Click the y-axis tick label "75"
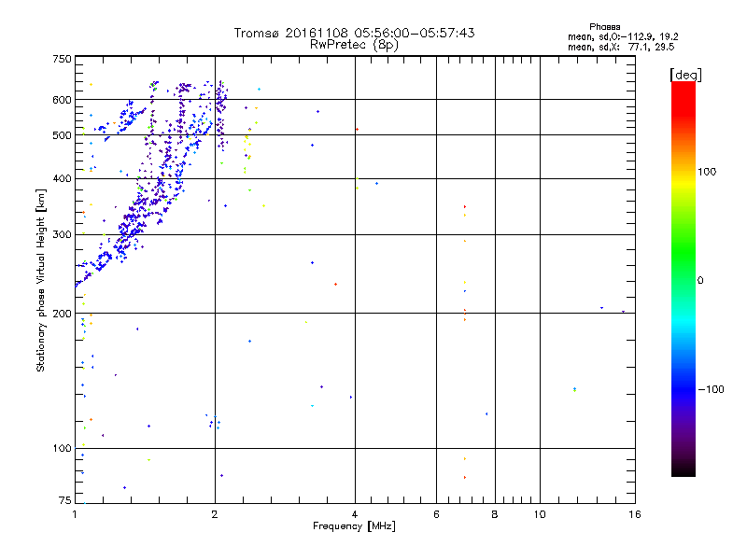The height and width of the screenshot is (560, 747). [65, 500]
